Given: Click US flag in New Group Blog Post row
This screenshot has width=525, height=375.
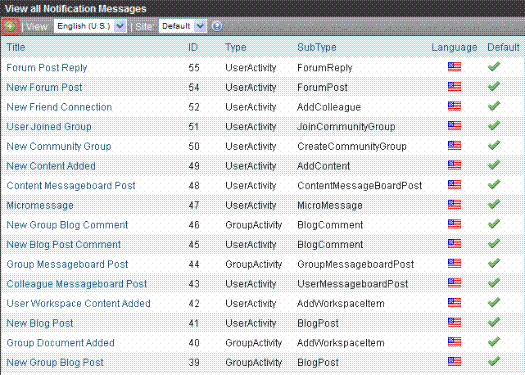Looking at the screenshot, I should [454, 361].
